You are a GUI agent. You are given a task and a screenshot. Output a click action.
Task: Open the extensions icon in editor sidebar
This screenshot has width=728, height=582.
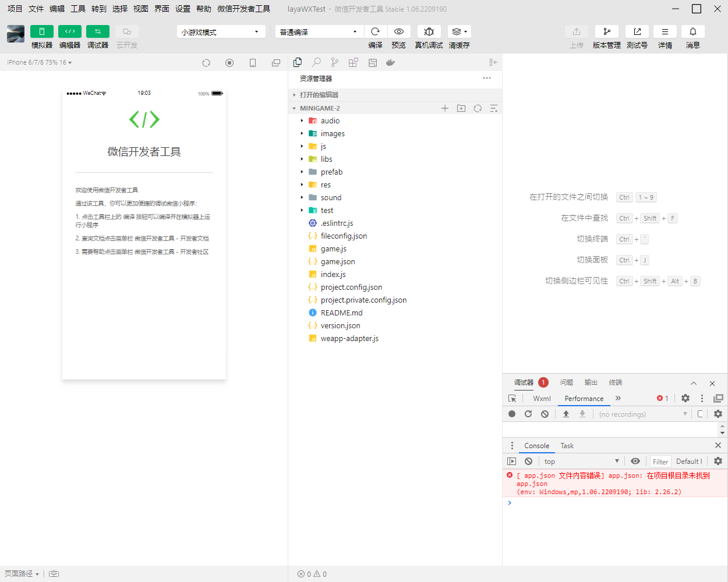coord(354,62)
